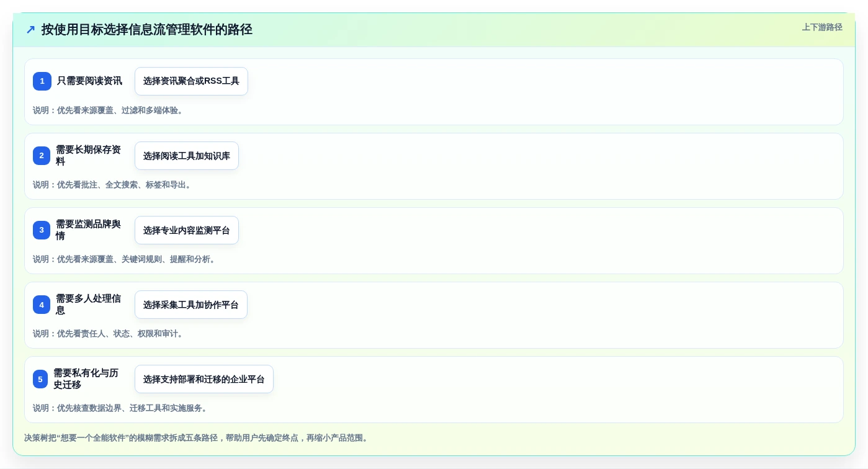The height and width of the screenshot is (469, 868).
Task: Click the 需要长期保存资料 label
Action: (89, 156)
